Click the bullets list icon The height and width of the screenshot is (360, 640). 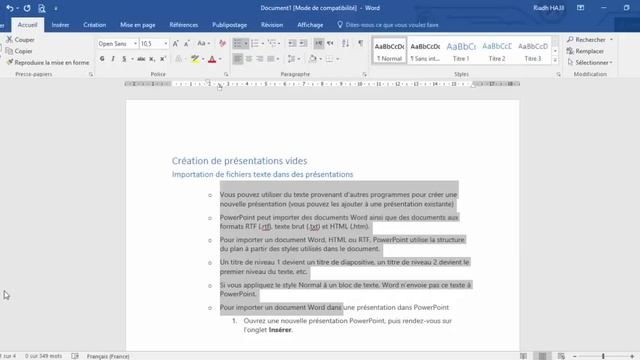point(238,43)
